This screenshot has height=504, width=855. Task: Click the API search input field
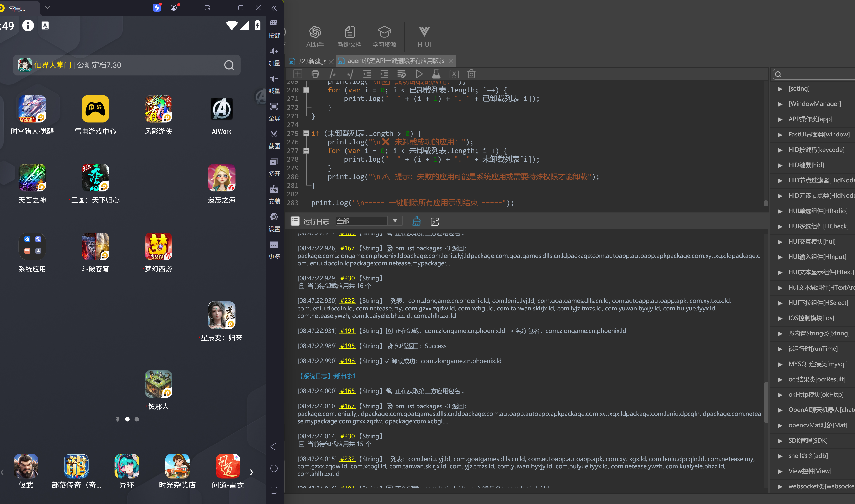click(814, 74)
